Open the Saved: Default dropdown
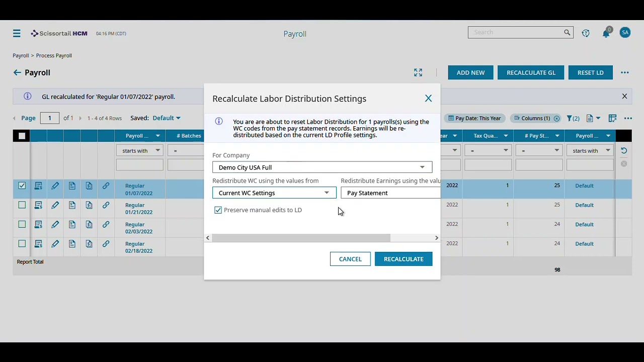The image size is (644, 362). (166, 118)
